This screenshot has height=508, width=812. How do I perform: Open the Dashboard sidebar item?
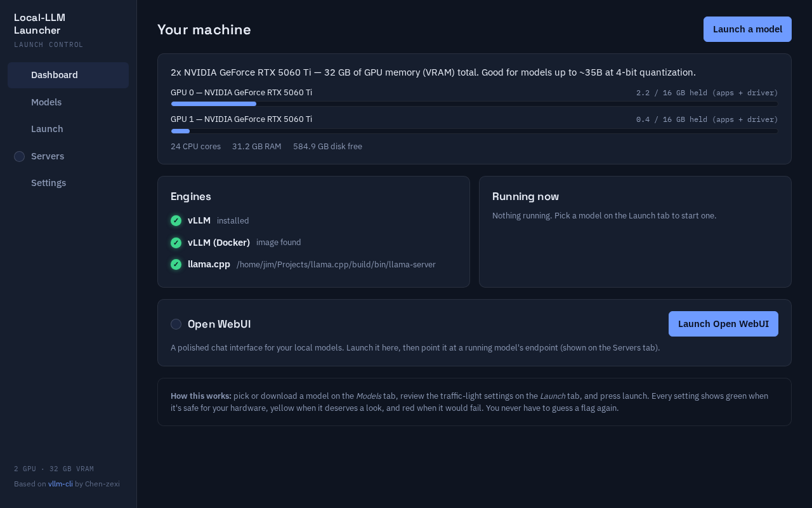coord(68,75)
